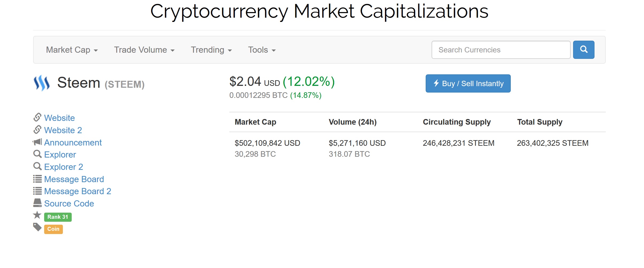Open the Tools menu
Viewport: 644px width, 268px height.
pyautogui.click(x=262, y=50)
